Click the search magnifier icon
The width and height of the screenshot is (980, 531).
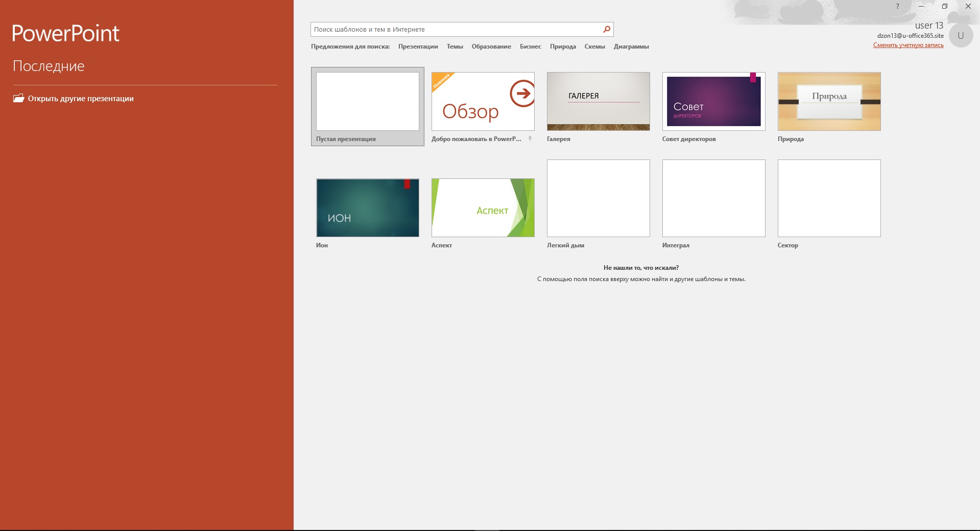pyautogui.click(x=606, y=29)
